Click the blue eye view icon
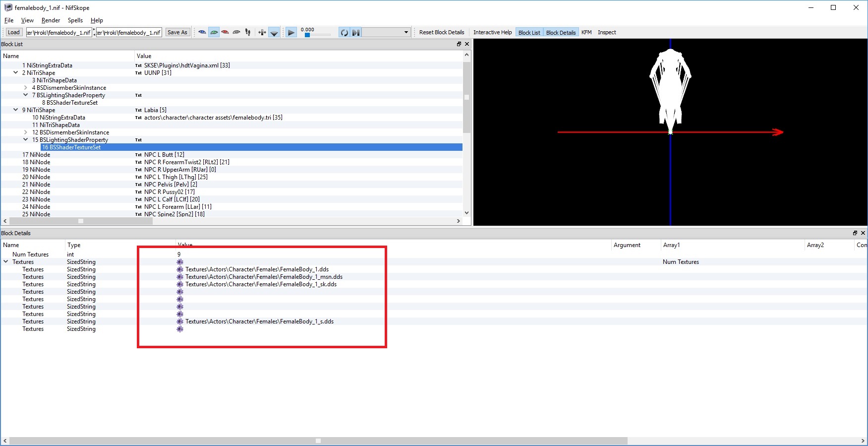Screen dimensions: 868x446 pos(202,32)
